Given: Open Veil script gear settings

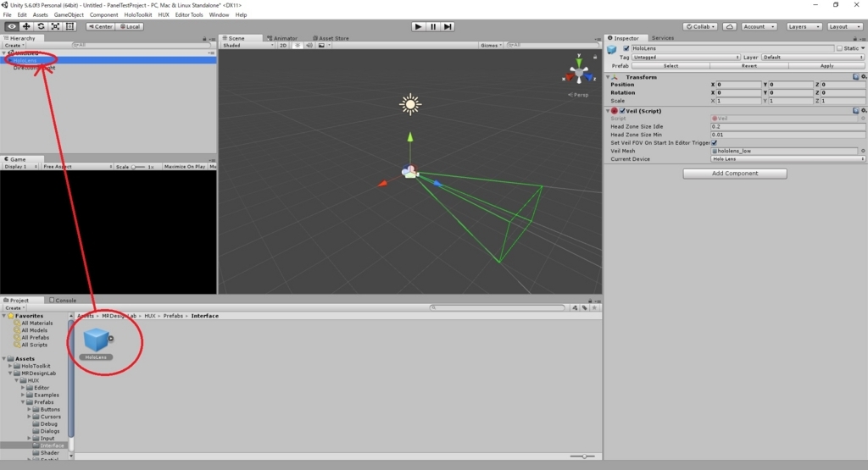Looking at the screenshot, I should 864,111.
